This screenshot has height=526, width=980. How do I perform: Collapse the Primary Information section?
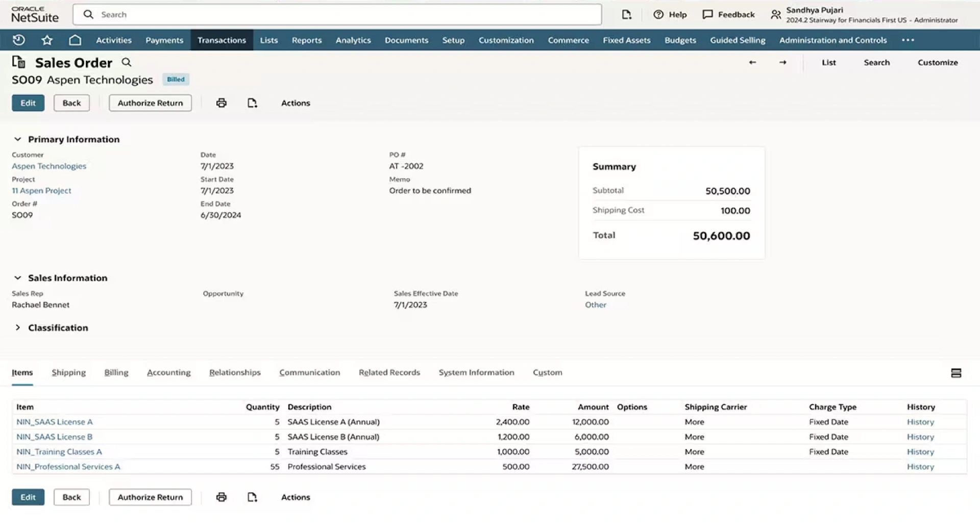17,139
